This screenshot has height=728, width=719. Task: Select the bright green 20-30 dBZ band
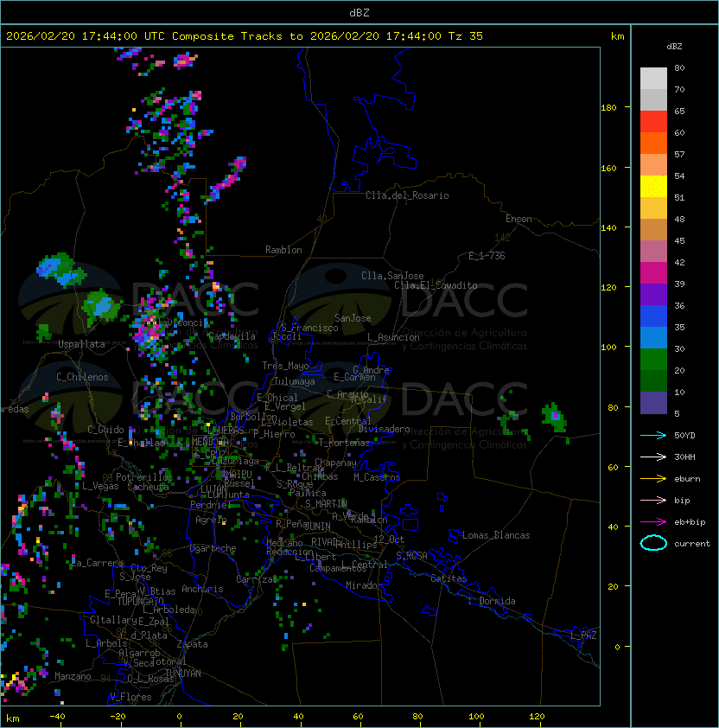[x=653, y=360]
